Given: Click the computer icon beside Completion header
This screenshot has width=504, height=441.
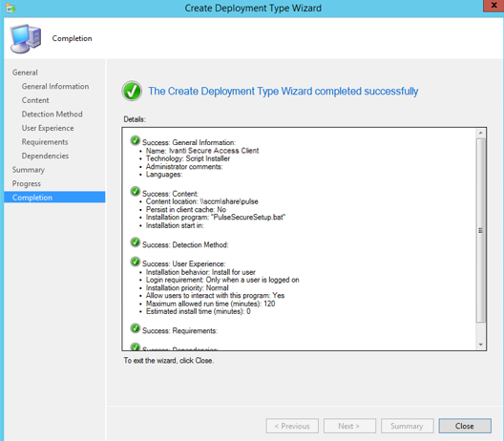Looking at the screenshot, I should 26,38.
